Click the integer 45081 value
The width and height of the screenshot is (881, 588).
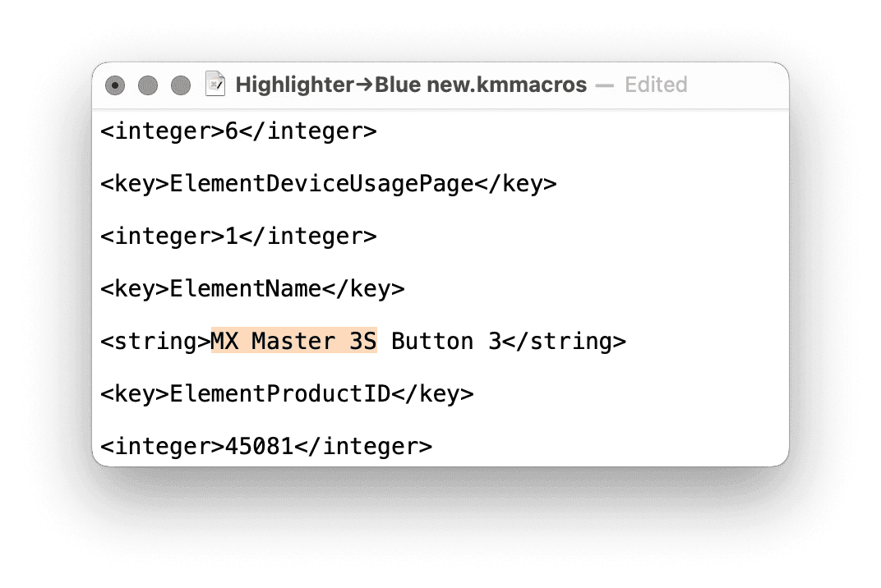pos(260,447)
